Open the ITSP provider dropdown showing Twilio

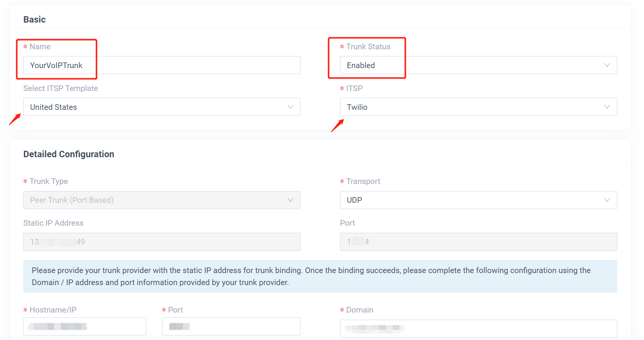tap(478, 107)
